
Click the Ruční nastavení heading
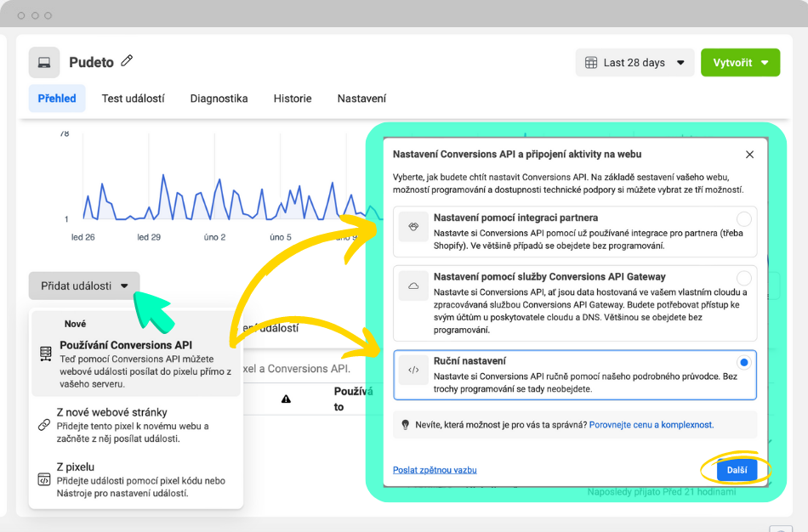click(469, 361)
